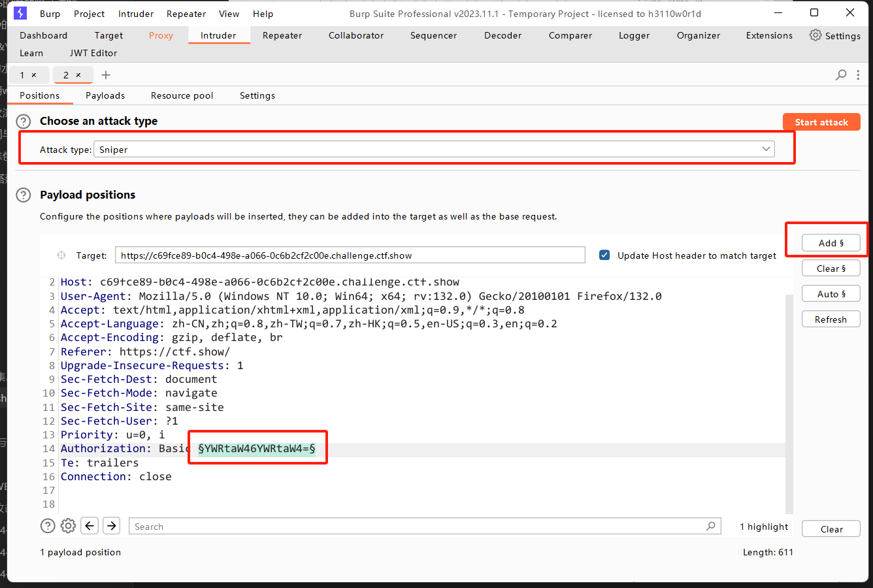This screenshot has width=873, height=588.
Task: Click the Clear button next to highlight count
Action: (831, 529)
